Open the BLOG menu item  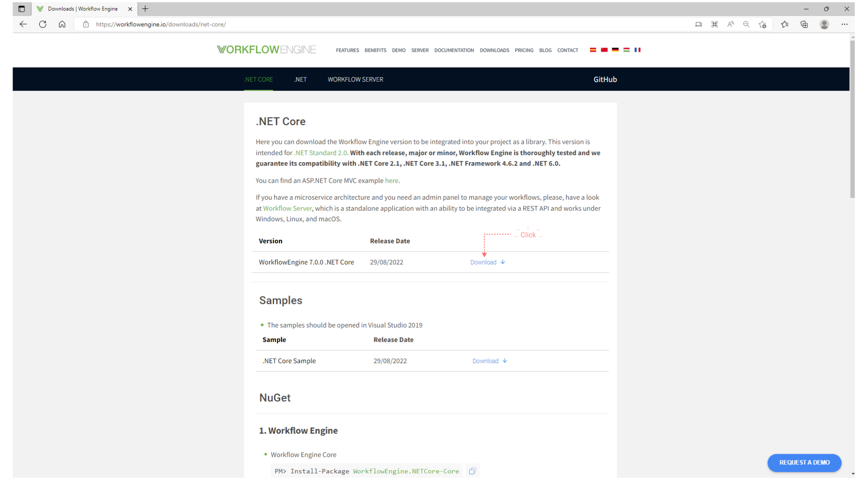coord(545,50)
